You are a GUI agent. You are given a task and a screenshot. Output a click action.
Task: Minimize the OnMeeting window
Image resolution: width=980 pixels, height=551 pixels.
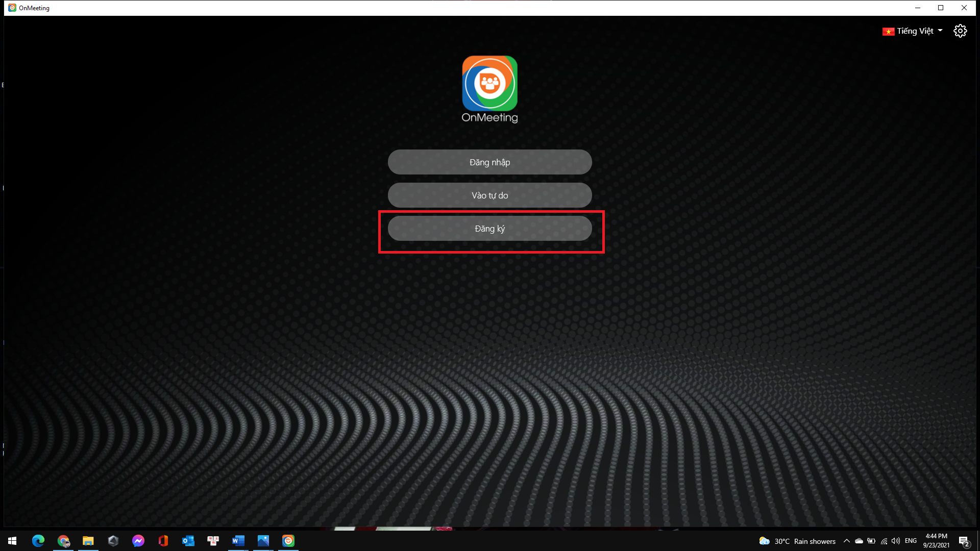click(918, 8)
